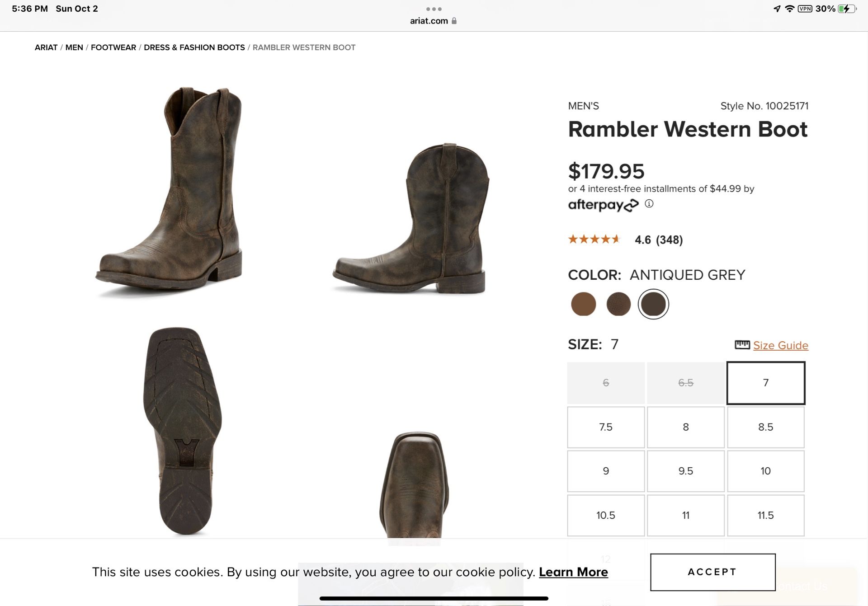Screen dimensions: 868x606
Task: Tap the Wi-Fi status icon
Action: 789,9
